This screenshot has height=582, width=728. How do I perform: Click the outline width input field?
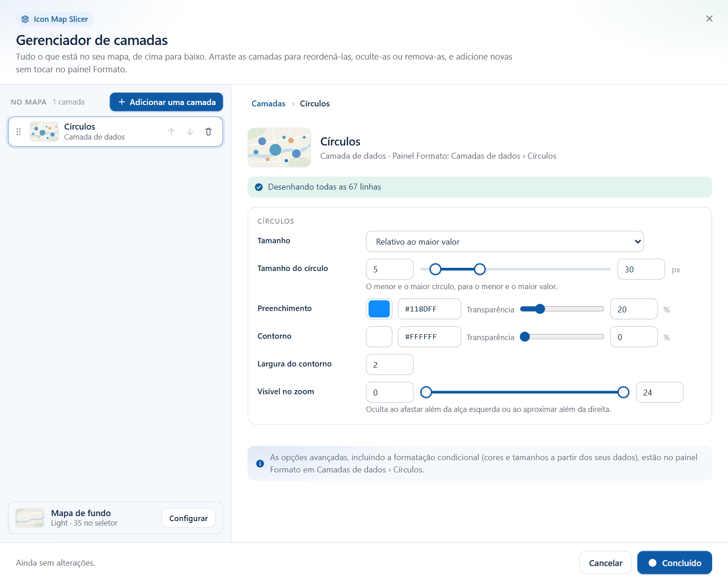pyautogui.click(x=389, y=365)
